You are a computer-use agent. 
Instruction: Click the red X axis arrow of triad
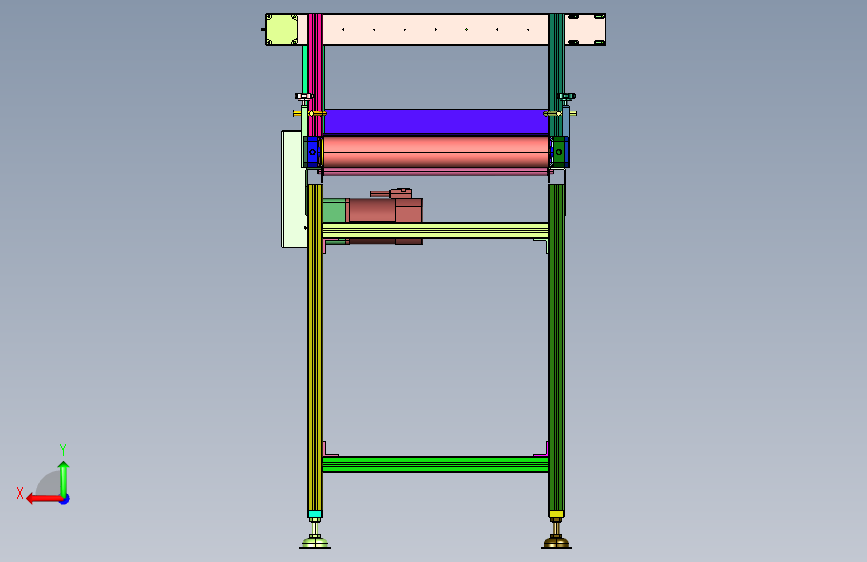[x=43, y=499]
